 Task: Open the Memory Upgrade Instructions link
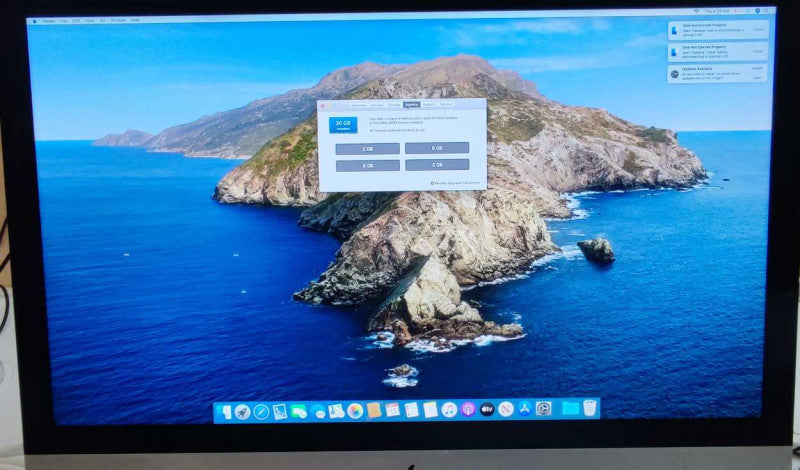[456, 183]
